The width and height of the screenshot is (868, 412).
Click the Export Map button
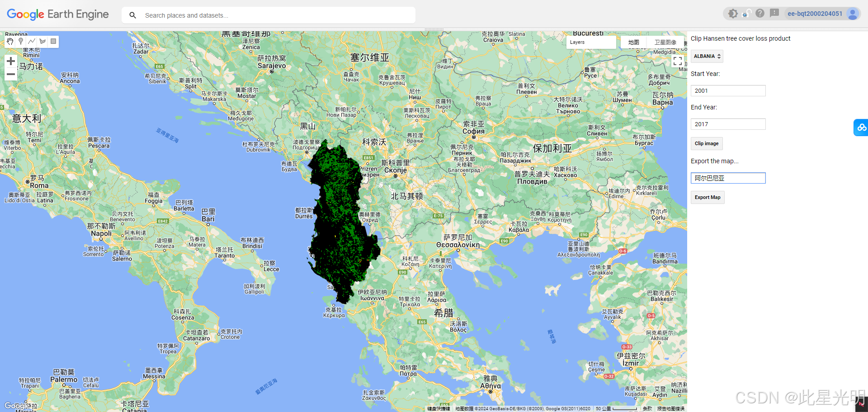(x=707, y=197)
